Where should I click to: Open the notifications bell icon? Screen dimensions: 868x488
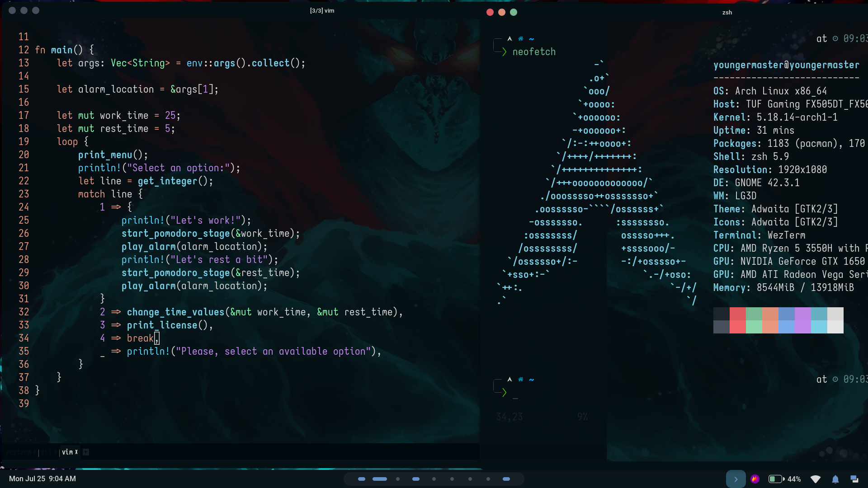[x=835, y=479]
